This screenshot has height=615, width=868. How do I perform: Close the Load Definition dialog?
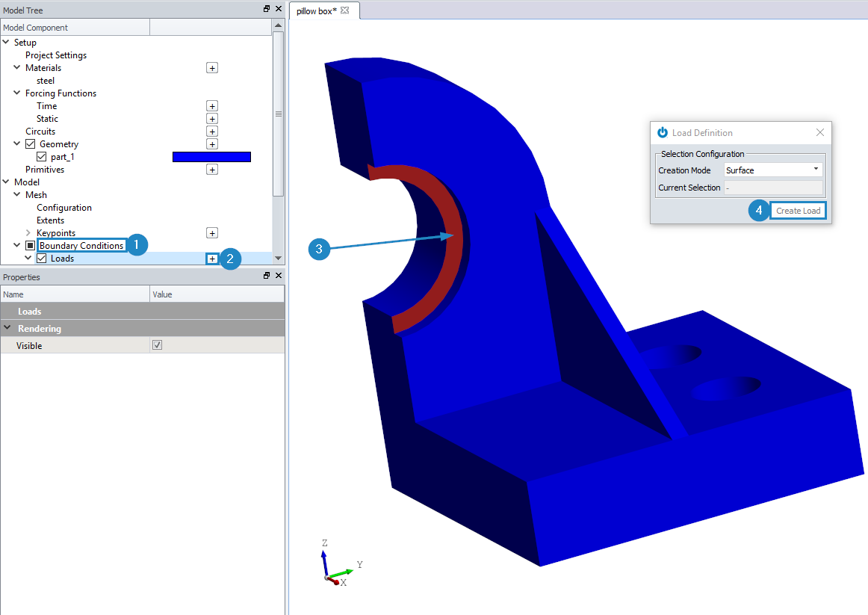point(820,132)
